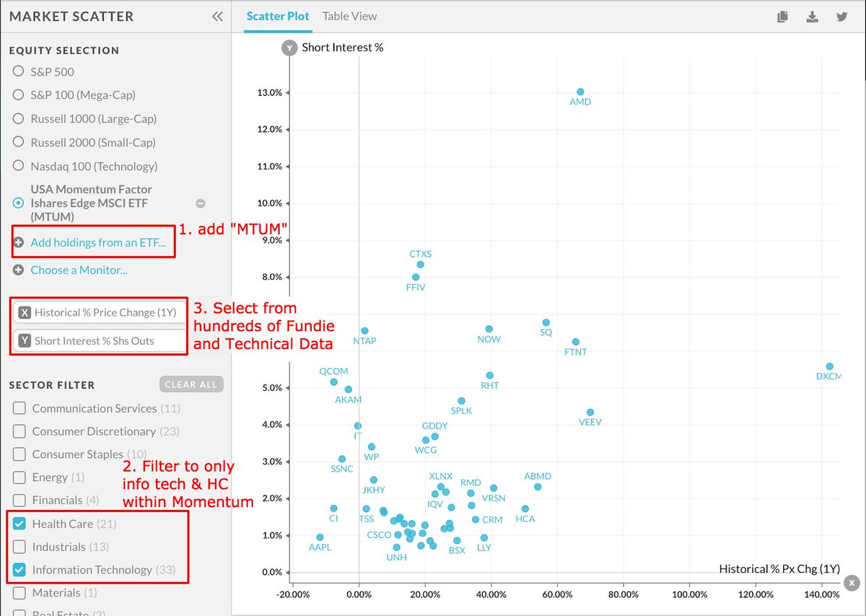Image resolution: width=866 pixels, height=616 pixels.
Task: Check the Consumer Discretionary filter
Action: (x=19, y=431)
